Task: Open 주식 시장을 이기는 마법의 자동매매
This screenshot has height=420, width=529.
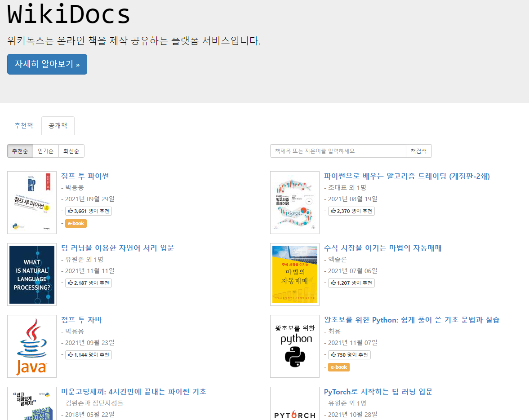Action: (382, 248)
